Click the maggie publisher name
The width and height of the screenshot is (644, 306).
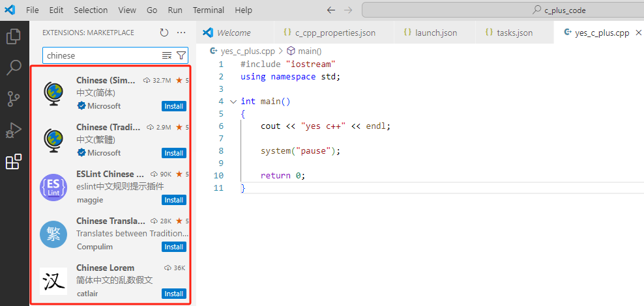[x=90, y=200]
